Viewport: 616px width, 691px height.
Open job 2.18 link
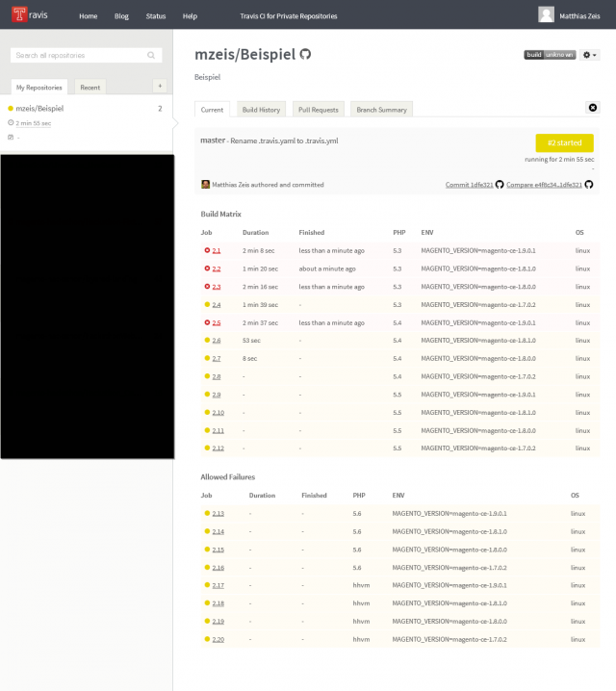pos(218,603)
